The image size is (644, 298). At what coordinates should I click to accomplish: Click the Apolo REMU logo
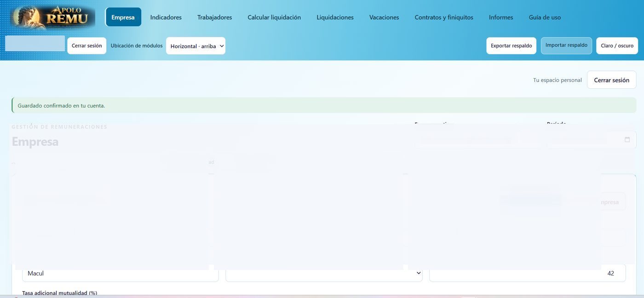coord(52,17)
